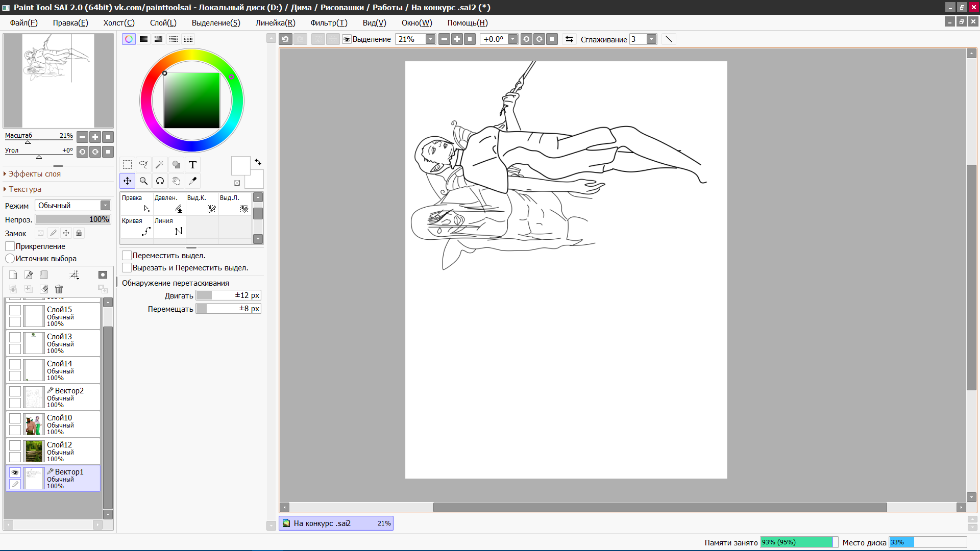This screenshot has width=980, height=551.
Task: Select the shape tool
Action: click(x=176, y=165)
